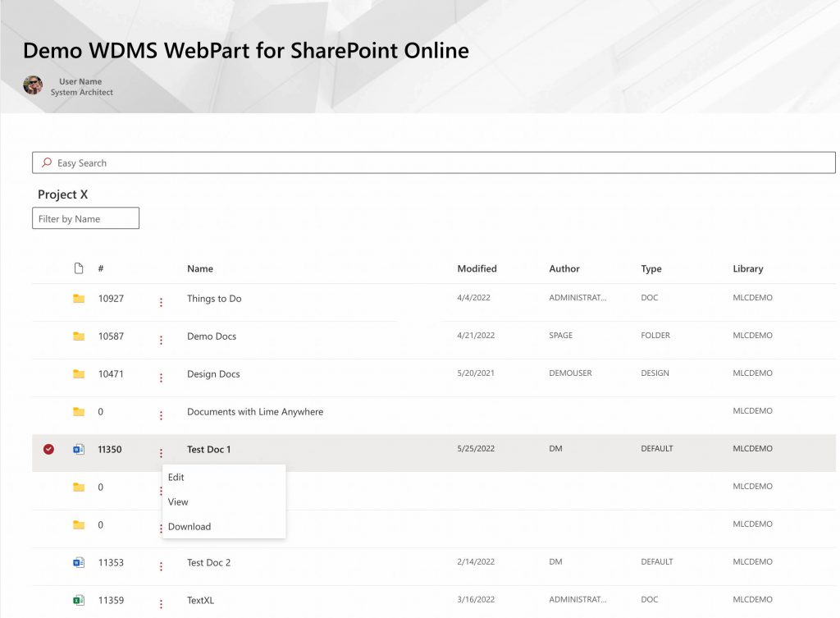Screen dimensions: 840x618
Task: Open more options for Test Doc 2
Action: [x=161, y=566]
